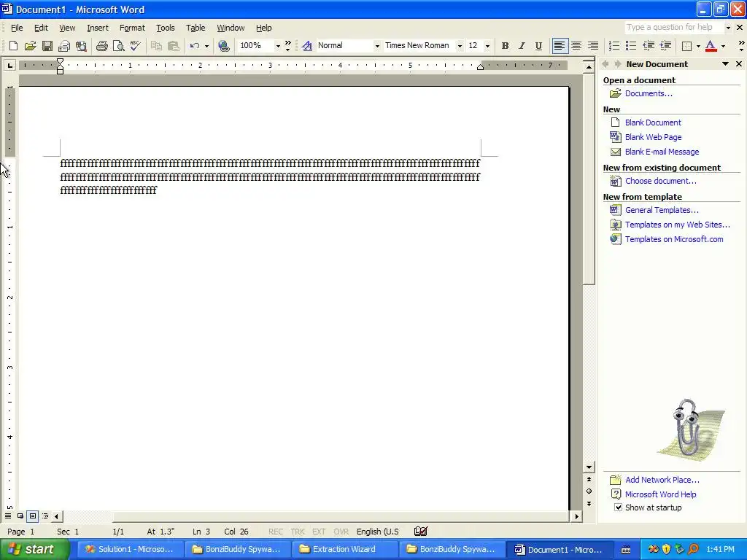The width and height of the screenshot is (747, 560).
Task: Expand more standard toolbar buttons chevron
Action: (x=287, y=46)
